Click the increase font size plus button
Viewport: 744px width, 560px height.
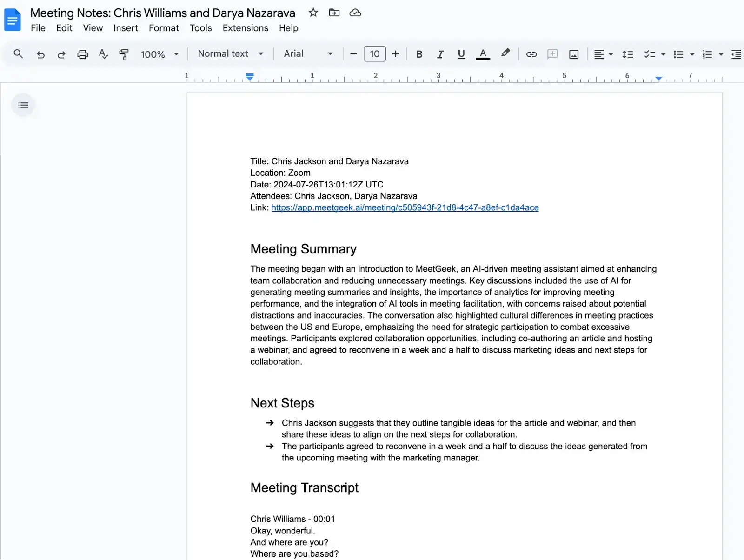click(395, 54)
